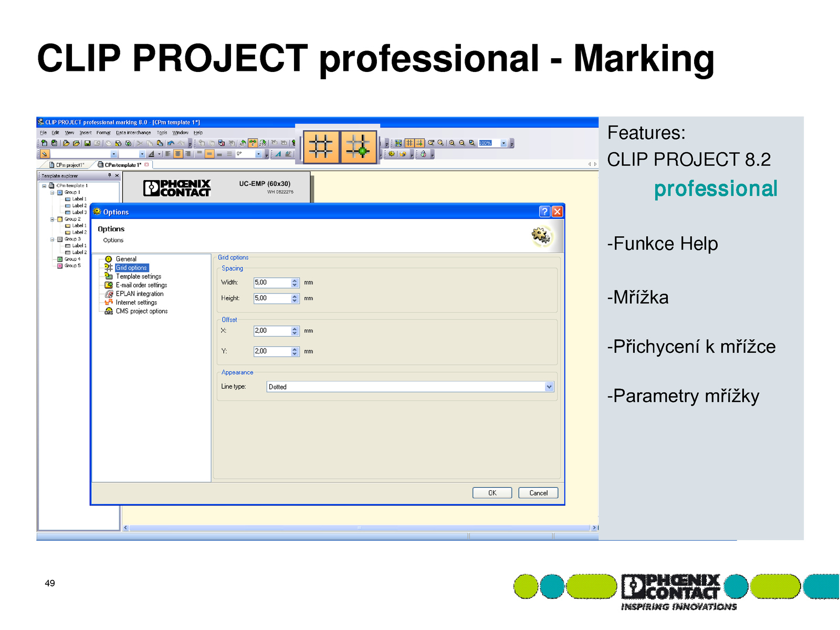Switch to the CPm project1 tab
The image size is (840, 630).
67,165
